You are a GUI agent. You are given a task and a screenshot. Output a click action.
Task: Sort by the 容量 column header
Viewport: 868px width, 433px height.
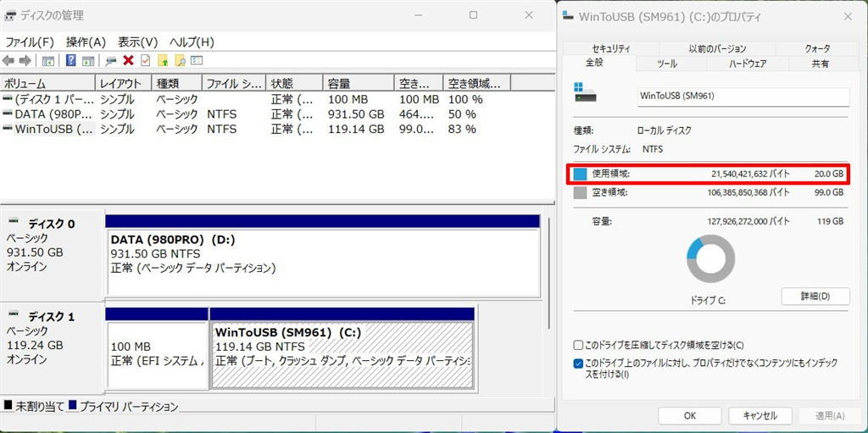[359, 84]
